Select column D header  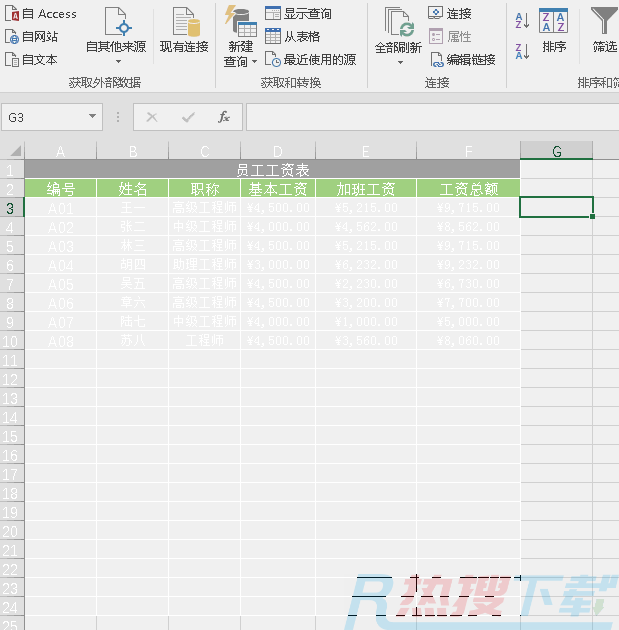coord(278,151)
